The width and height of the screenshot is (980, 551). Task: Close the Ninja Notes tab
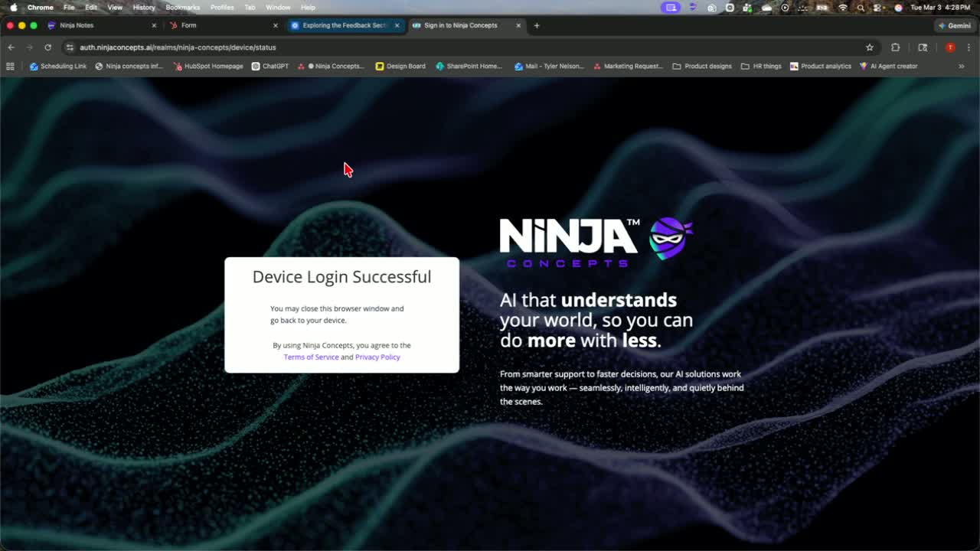[154, 25]
